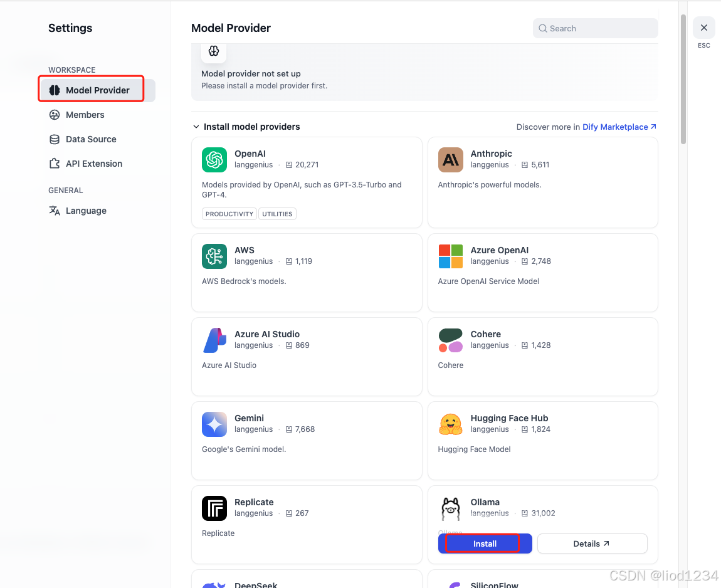Click the Anthropic logo icon
This screenshot has height=588, width=721.
(451, 159)
